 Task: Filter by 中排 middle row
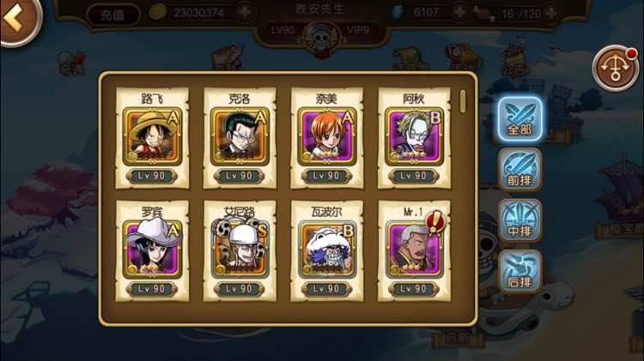[x=520, y=220]
